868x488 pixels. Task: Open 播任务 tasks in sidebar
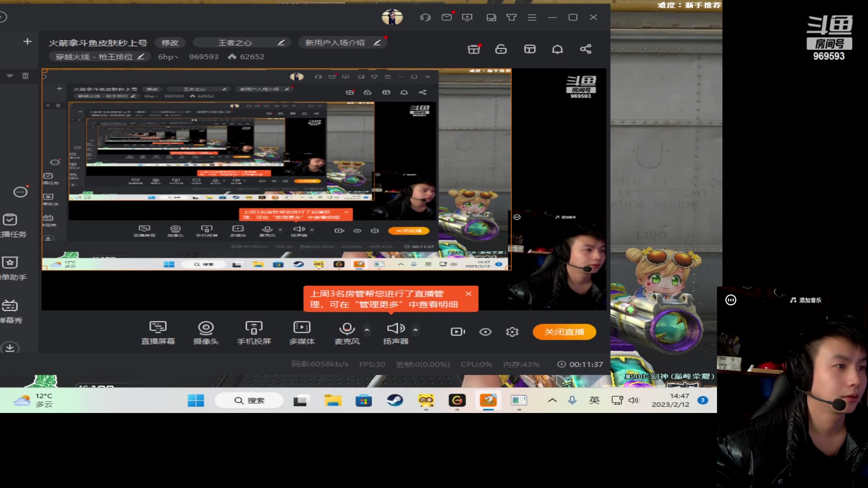pos(13,225)
